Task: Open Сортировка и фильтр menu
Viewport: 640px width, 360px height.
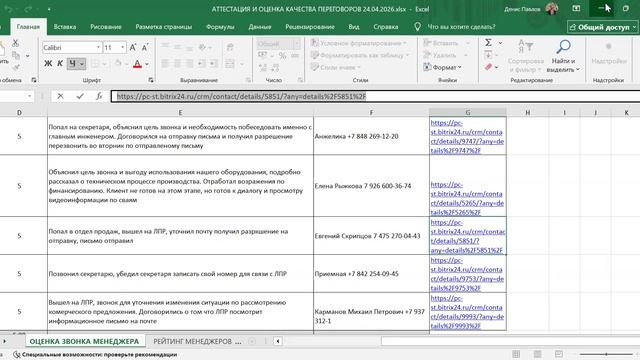Action: (526, 56)
